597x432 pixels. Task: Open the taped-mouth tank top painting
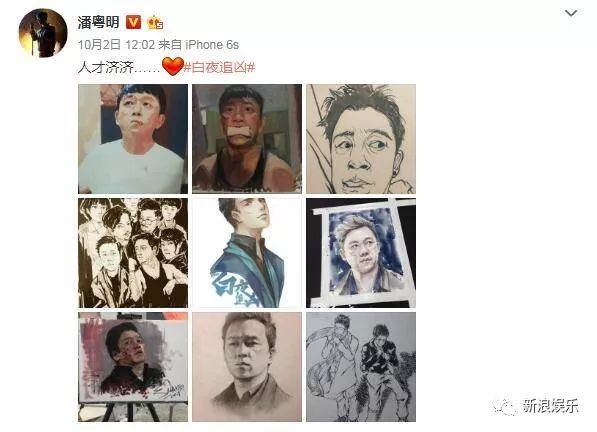point(247,139)
